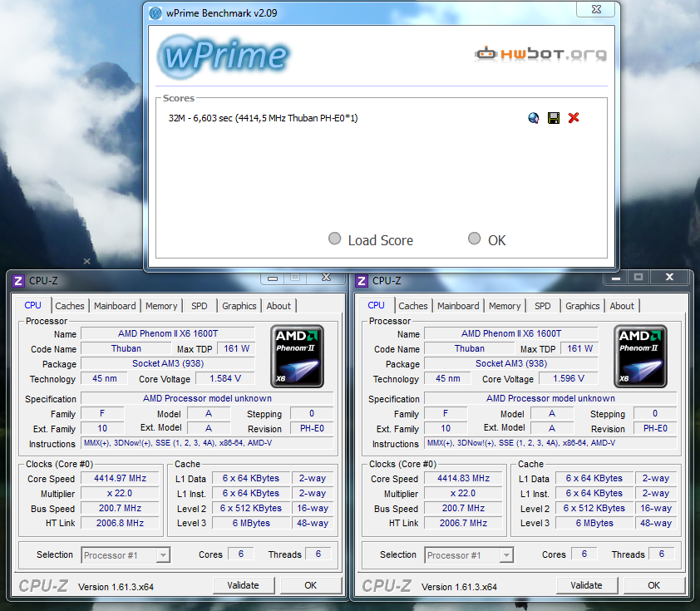Switch to Mainboard tab in right CPU-Z
The height and width of the screenshot is (611, 700).
[458, 306]
